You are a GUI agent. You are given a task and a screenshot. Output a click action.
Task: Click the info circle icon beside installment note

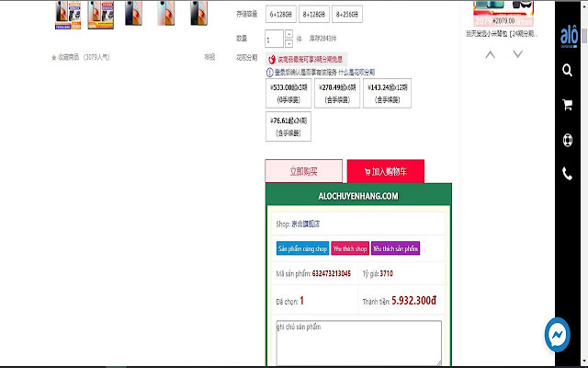coord(269,72)
